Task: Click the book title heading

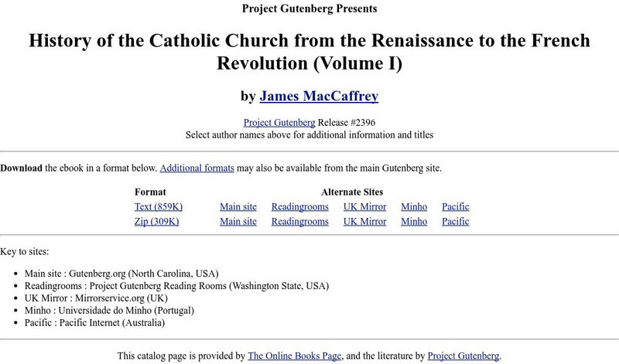Action: point(309,52)
